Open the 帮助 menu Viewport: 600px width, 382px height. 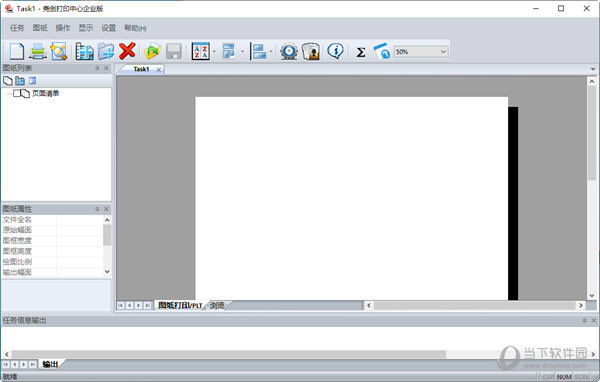(x=135, y=28)
